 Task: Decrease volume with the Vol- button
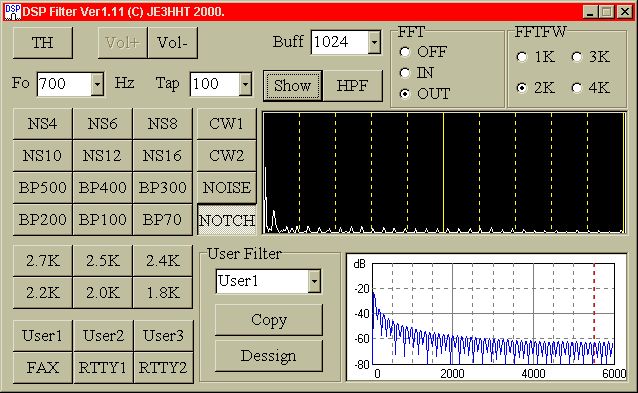[173, 43]
